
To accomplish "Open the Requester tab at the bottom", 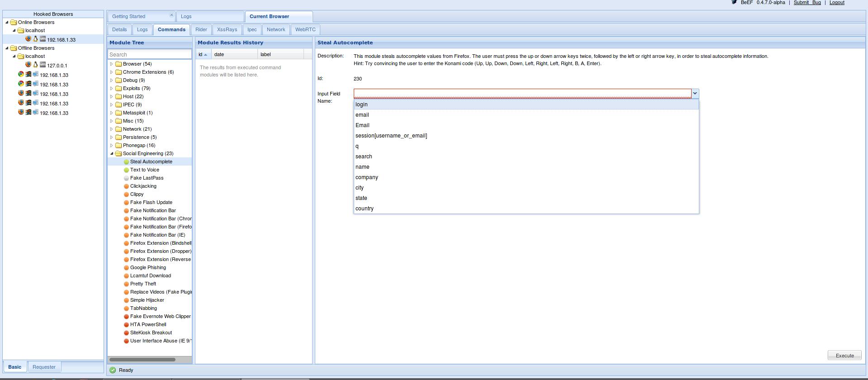I will [x=44, y=367].
